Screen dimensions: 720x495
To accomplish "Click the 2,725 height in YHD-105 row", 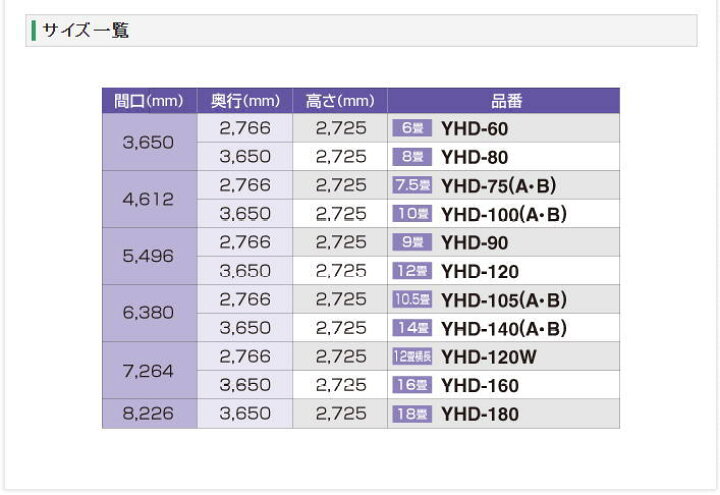I will point(341,299).
